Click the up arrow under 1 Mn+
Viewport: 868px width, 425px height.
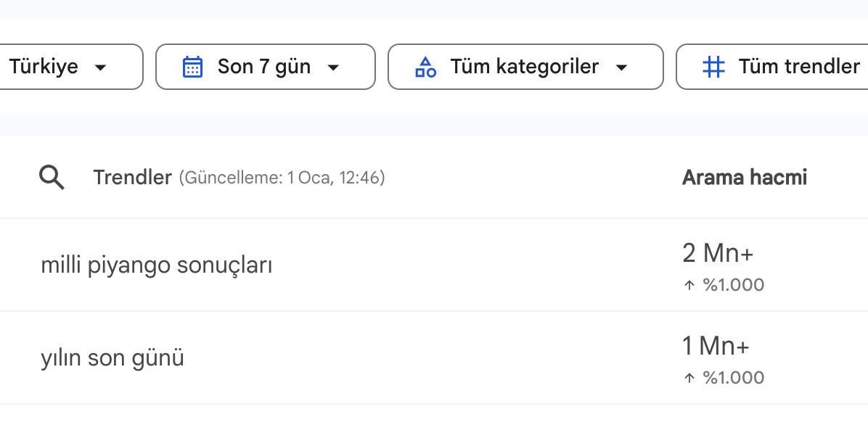tap(689, 378)
